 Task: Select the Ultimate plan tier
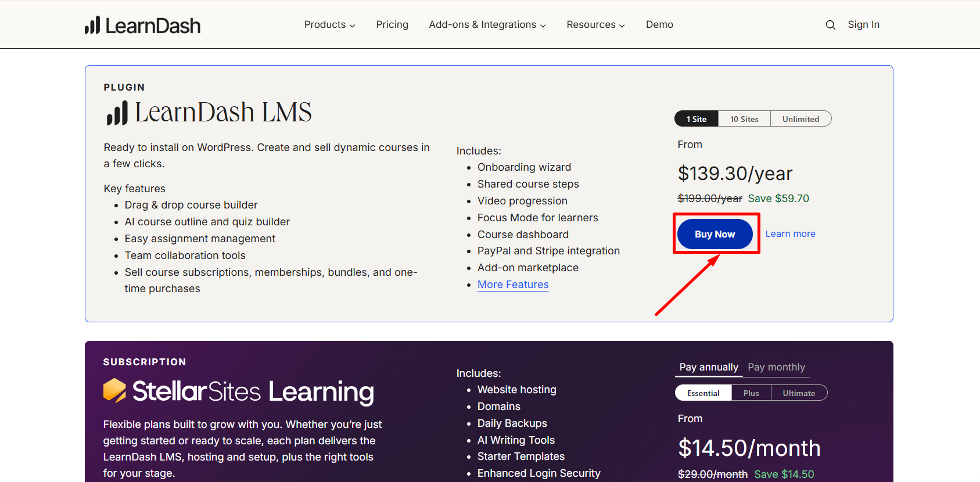[799, 393]
